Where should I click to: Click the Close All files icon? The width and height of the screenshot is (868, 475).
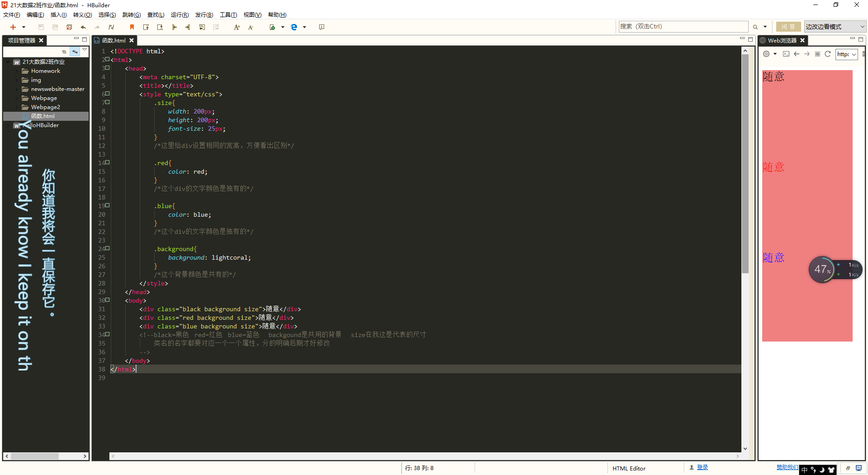pos(69,27)
